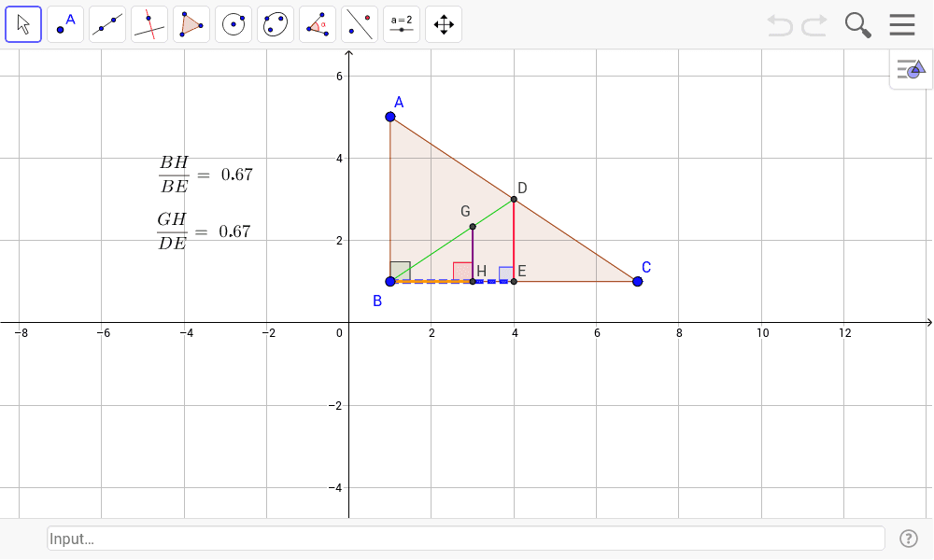Click the Undo arrow
Viewport: 934px width, 560px height.
(781, 25)
